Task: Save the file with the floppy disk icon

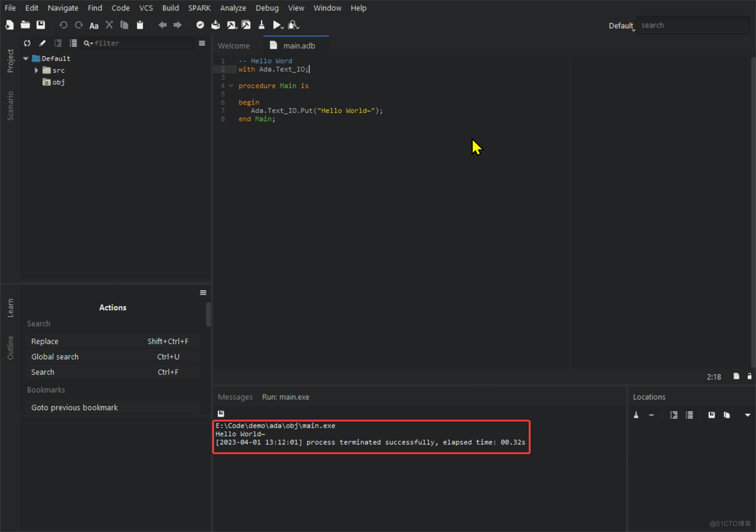Action: [x=41, y=25]
